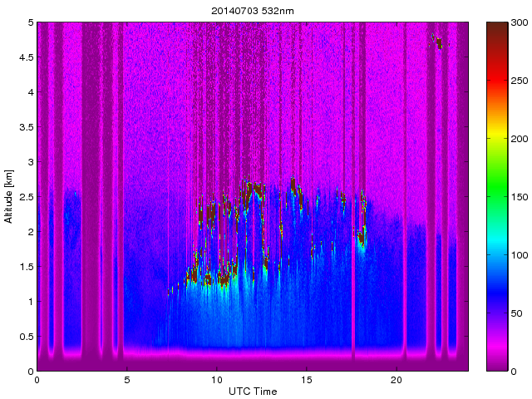Click the cloud feature at 18 UTC, 2 km
The width and height of the screenshot is (532, 399).
tap(362, 238)
